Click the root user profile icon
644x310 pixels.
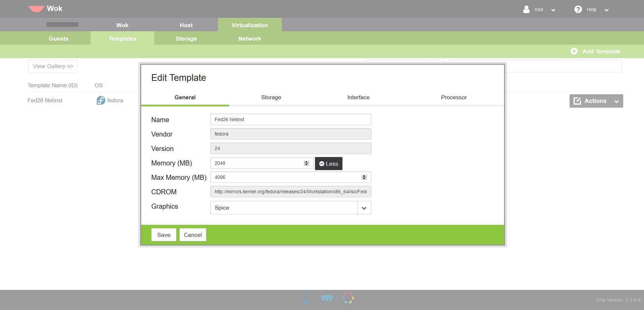tap(526, 9)
